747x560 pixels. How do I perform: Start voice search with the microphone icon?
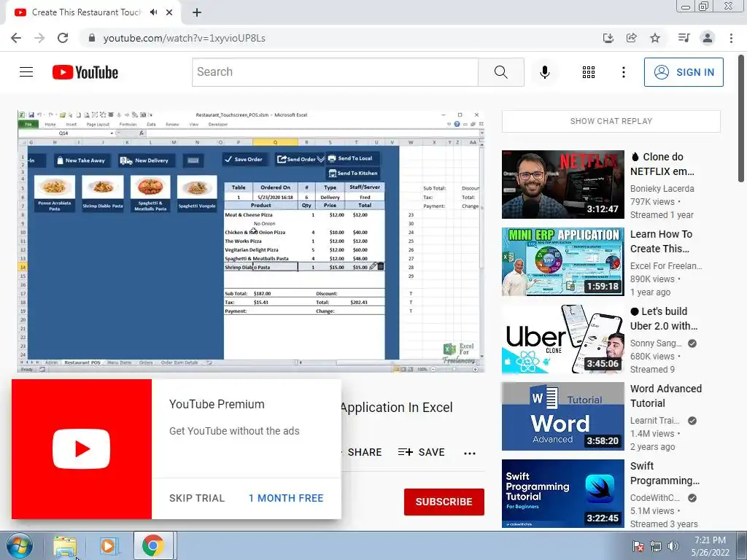click(544, 72)
